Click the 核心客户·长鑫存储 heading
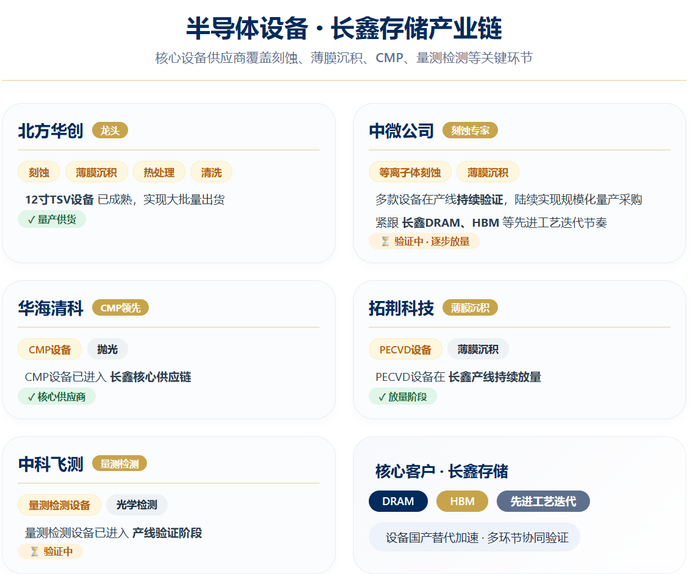 [442, 471]
